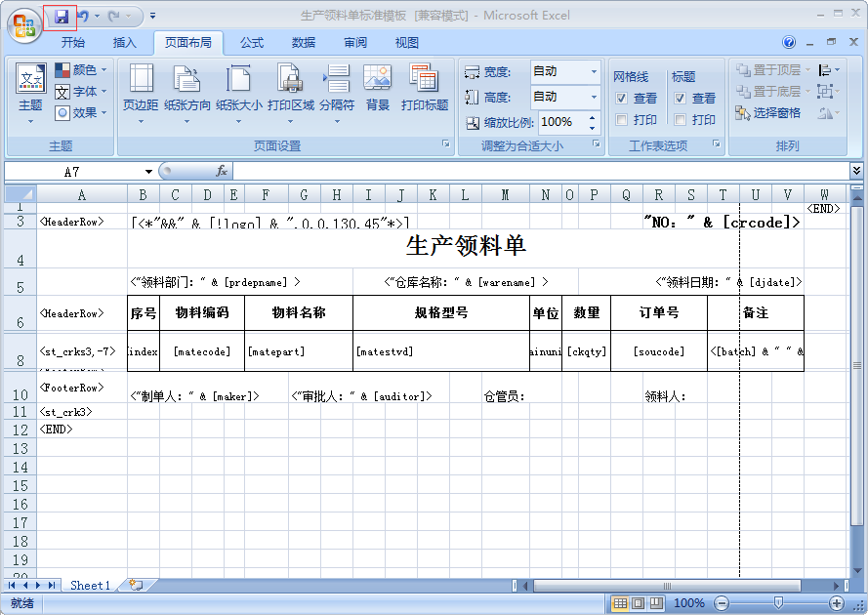Toggle Gridlines View (查看) checkbox

[x=621, y=99]
